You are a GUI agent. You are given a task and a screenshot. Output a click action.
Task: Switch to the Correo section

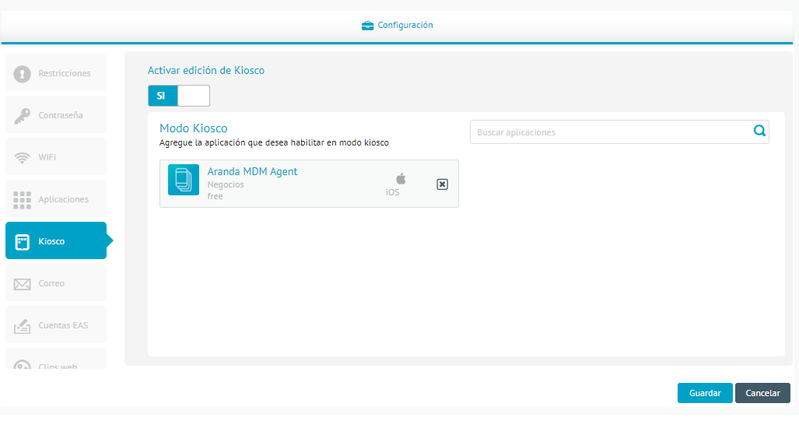pyautogui.click(x=56, y=283)
